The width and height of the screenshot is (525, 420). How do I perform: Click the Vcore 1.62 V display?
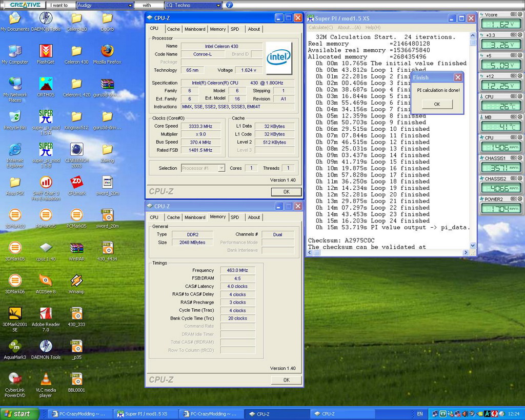501,25
